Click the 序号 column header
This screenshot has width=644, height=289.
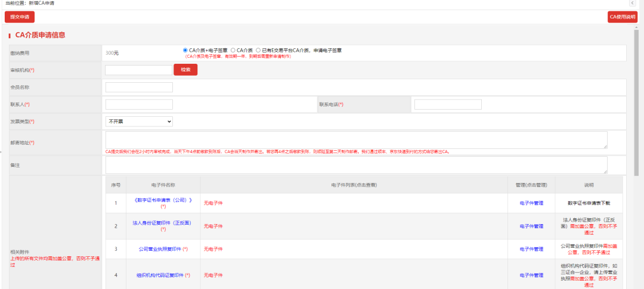[x=116, y=185]
